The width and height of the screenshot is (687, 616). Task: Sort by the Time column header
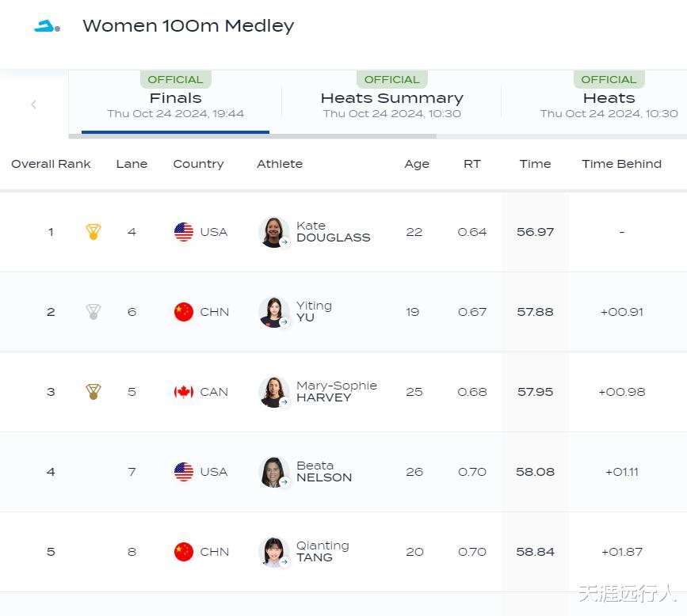[x=535, y=164]
